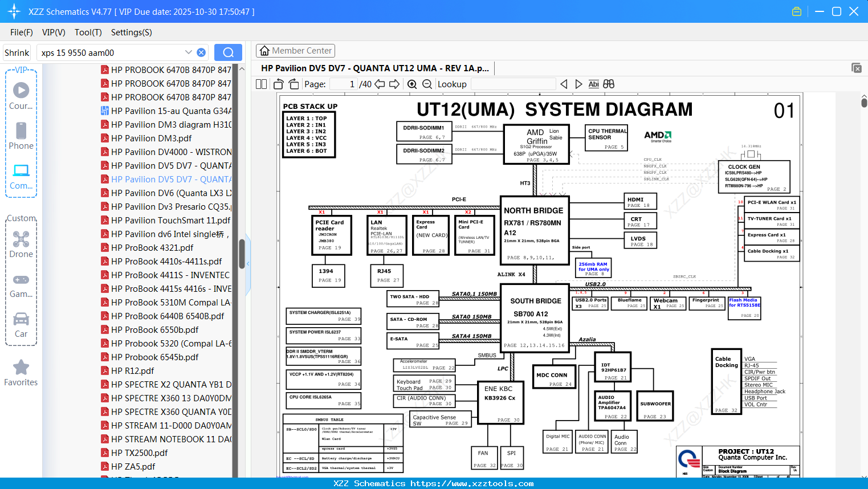Viewport: 868px width, 489px height.
Task: Open the VIP(V) menu
Action: click(x=54, y=32)
